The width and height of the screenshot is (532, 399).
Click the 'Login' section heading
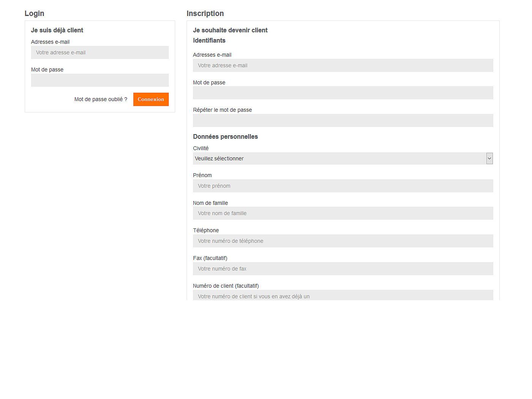(34, 13)
